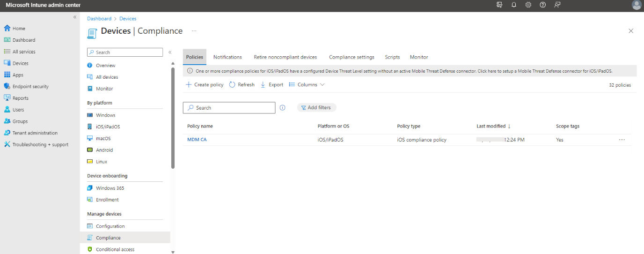644x254 pixels.
Task: Switch to Compliance settings tab
Action: 351,57
